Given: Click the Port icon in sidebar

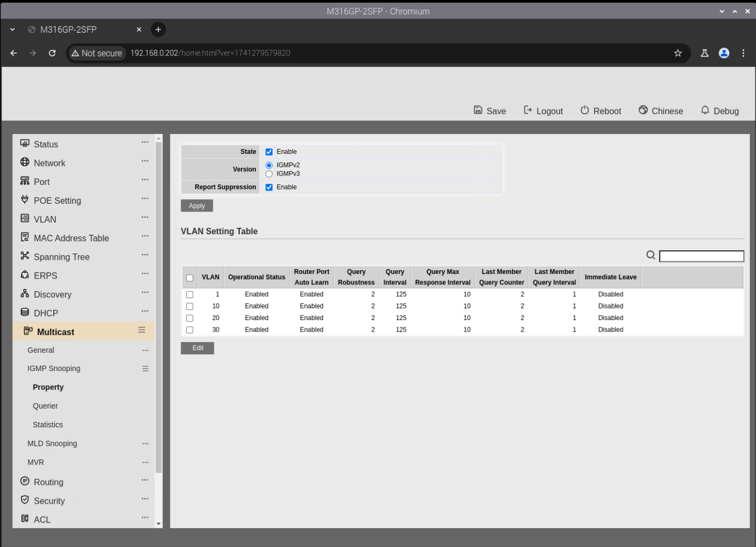Looking at the screenshot, I should coord(25,181).
